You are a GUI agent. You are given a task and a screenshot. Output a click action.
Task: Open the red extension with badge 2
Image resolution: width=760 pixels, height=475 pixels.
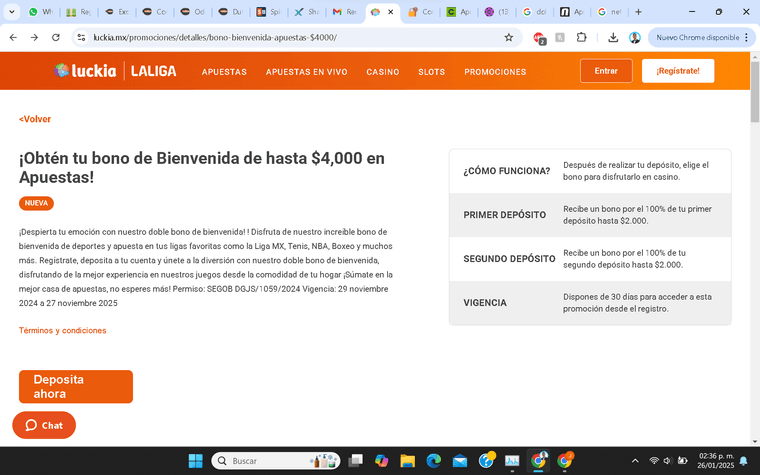(x=539, y=38)
